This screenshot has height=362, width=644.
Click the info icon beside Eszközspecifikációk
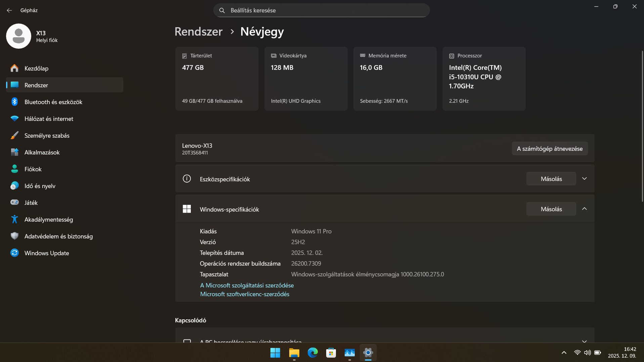pyautogui.click(x=187, y=179)
